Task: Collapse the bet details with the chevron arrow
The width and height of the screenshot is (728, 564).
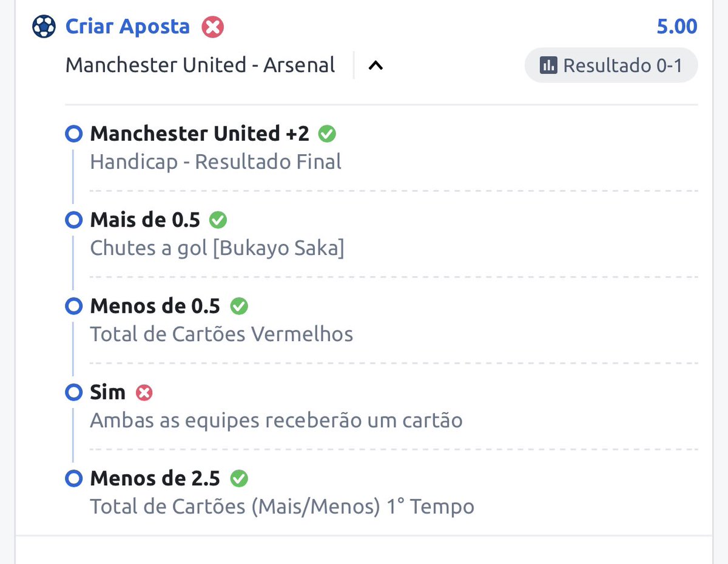Action: 376,65
